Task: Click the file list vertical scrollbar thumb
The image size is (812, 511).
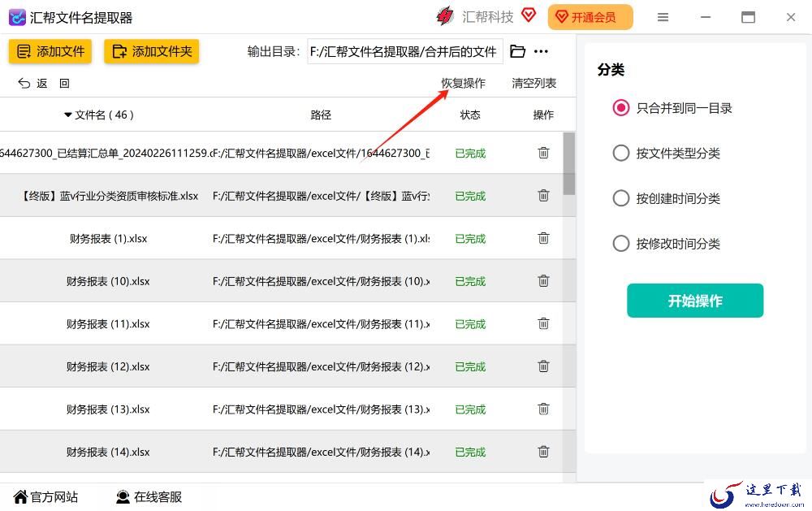Action: tap(569, 163)
